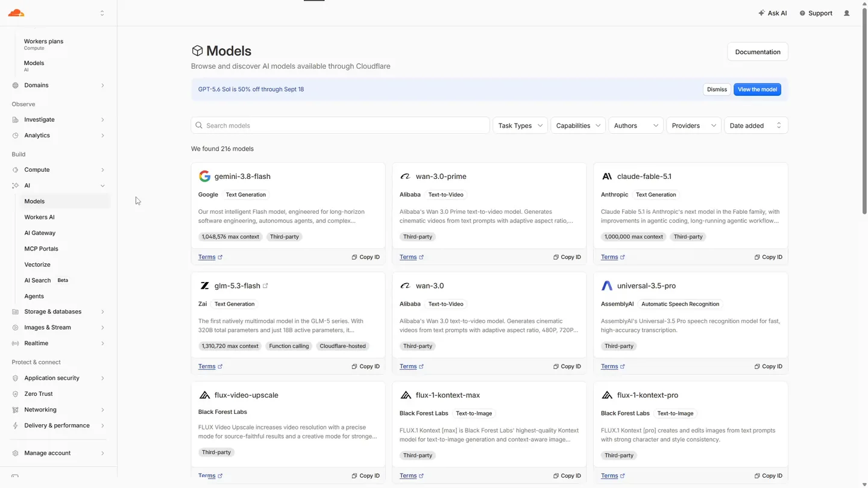Click the Ask AI sparkle icon
Viewport: 868px width, 488px height.
coord(761,13)
